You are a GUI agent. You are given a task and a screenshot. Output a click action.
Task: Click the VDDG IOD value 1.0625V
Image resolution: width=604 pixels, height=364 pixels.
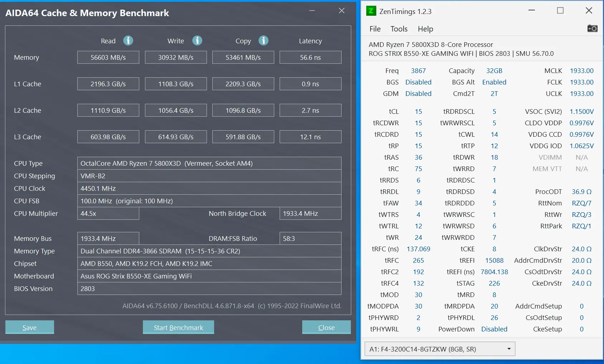[x=581, y=146]
